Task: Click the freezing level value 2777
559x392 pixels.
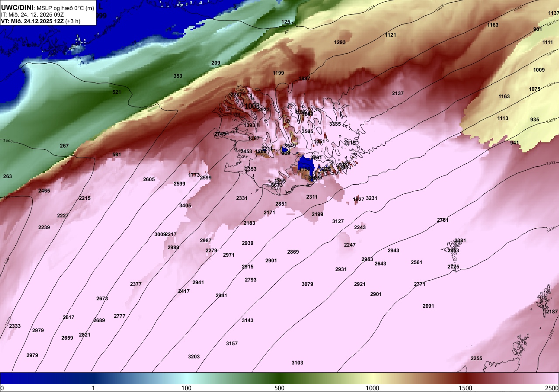Action: [120, 316]
